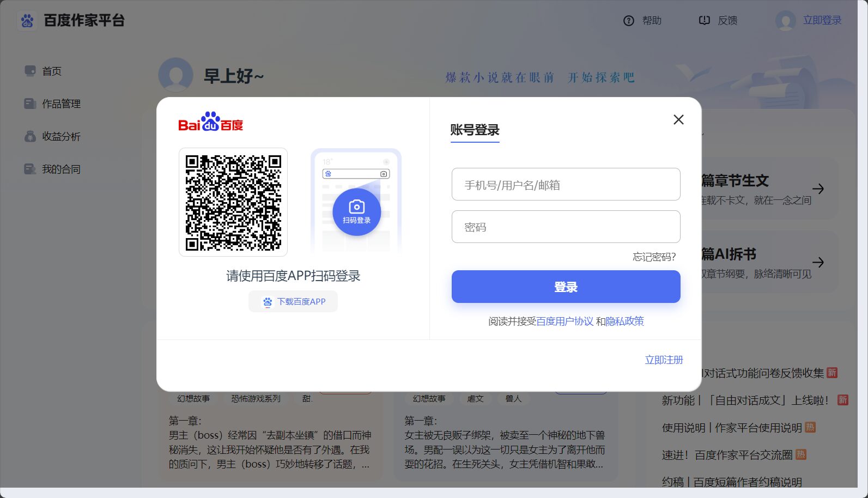Open the 隐私政策 link

click(x=625, y=321)
